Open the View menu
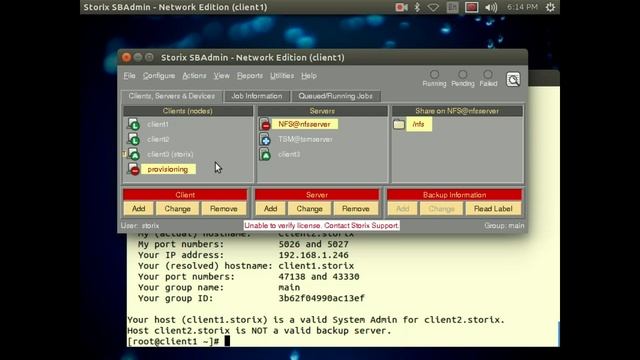The image size is (640, 360). tap(221, 76)
